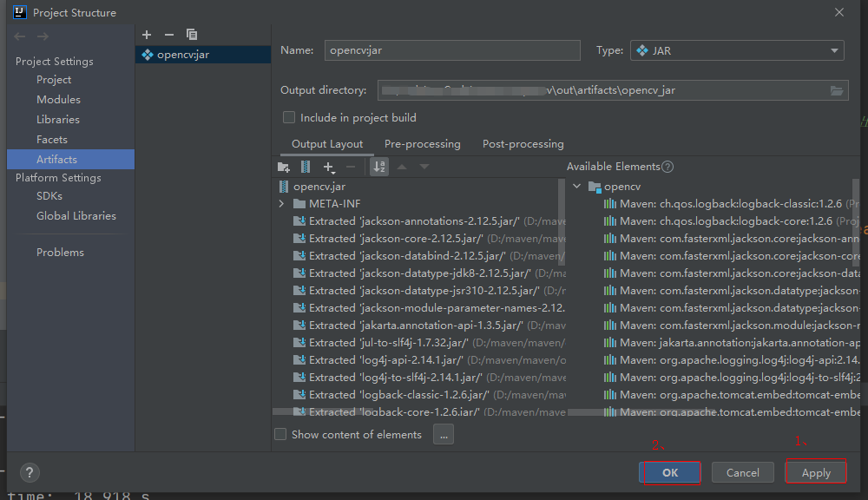Select Extracted jackson-datatype-jsr310-2.12.5.jar row

click(x=429, y=291)
